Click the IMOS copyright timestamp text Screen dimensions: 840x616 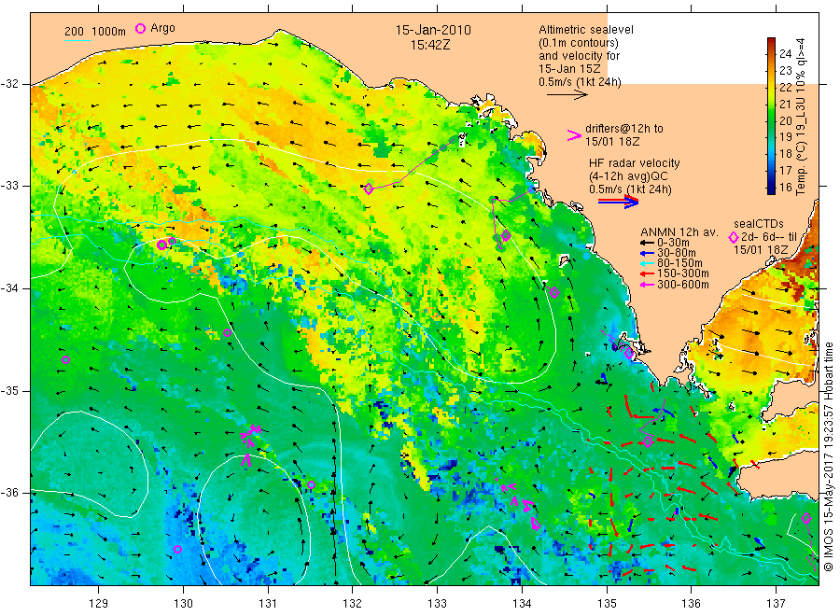(x=828, y=455)
